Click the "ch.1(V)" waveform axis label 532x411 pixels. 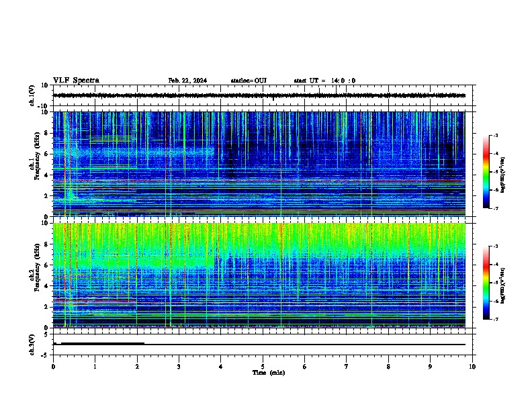[x=32, y=95]
